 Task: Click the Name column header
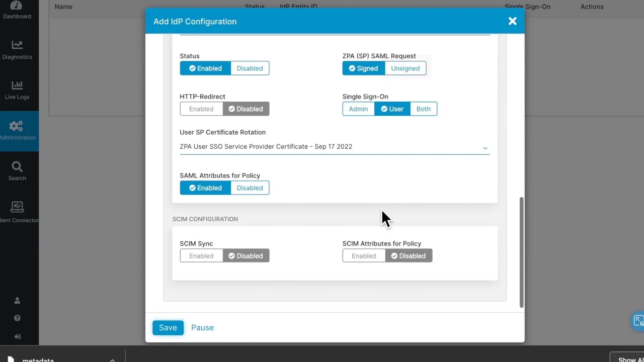pos(63,7)
